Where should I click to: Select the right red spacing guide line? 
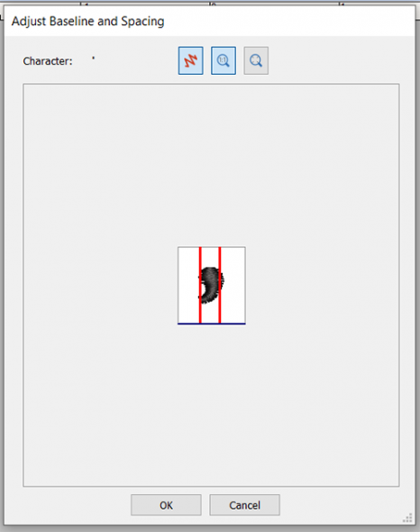pos(220,285)
